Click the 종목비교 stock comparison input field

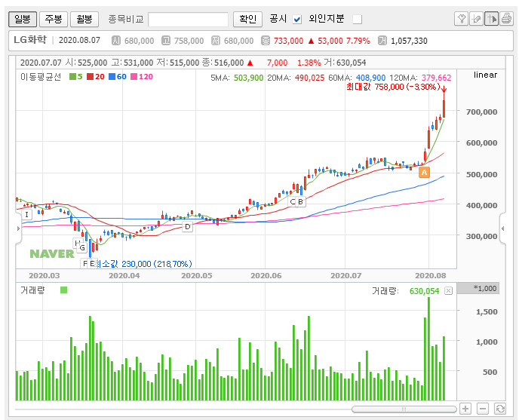[189, 19]
